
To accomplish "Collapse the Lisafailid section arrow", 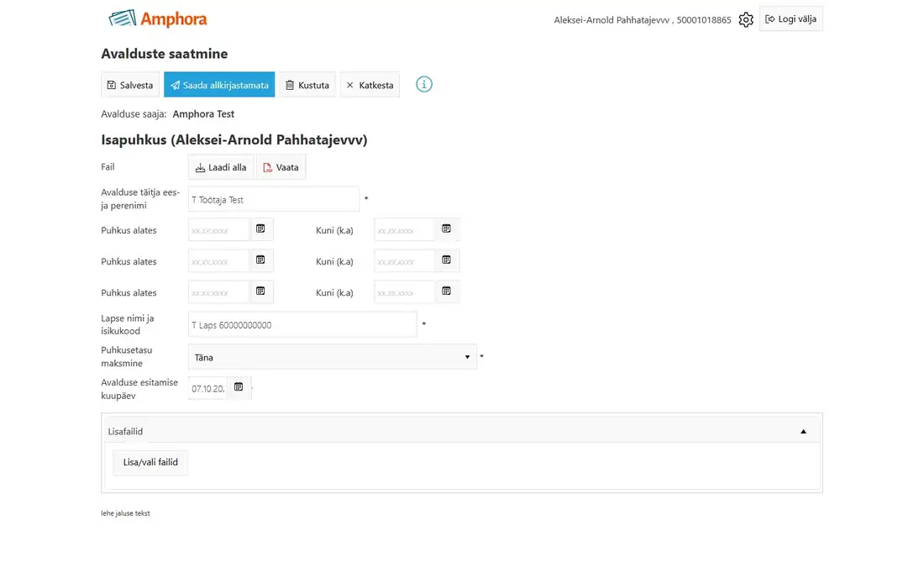I will pos(803,431).
